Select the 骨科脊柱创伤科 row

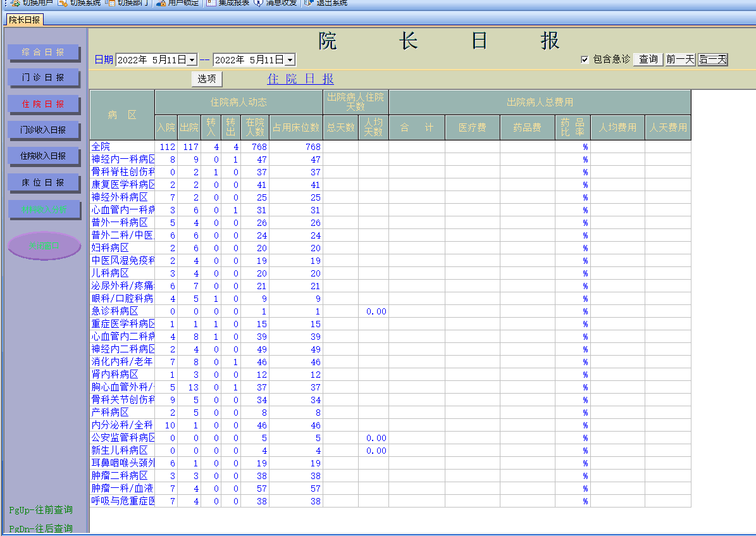[390, 171]
